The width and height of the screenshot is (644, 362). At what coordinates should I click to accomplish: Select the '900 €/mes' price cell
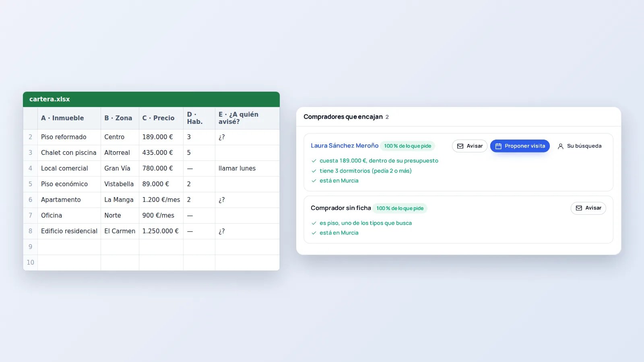pyautogui.click(x=161, y=216)
